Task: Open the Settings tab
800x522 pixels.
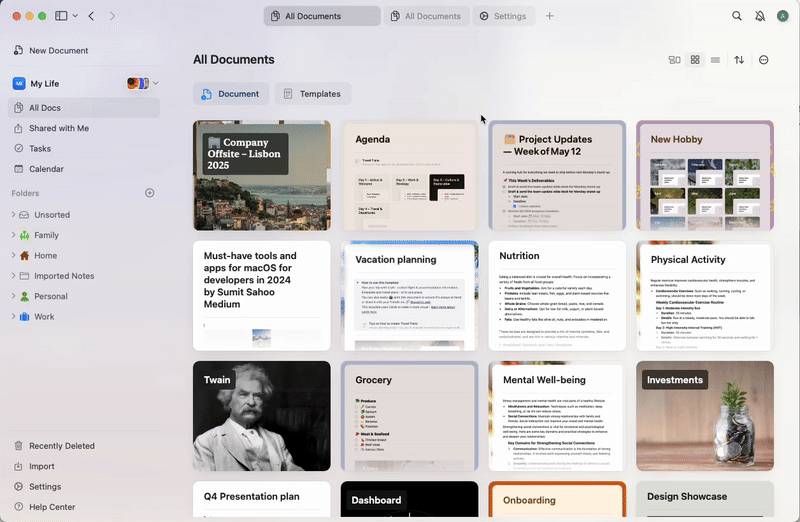Action: (x=504, y=16)
